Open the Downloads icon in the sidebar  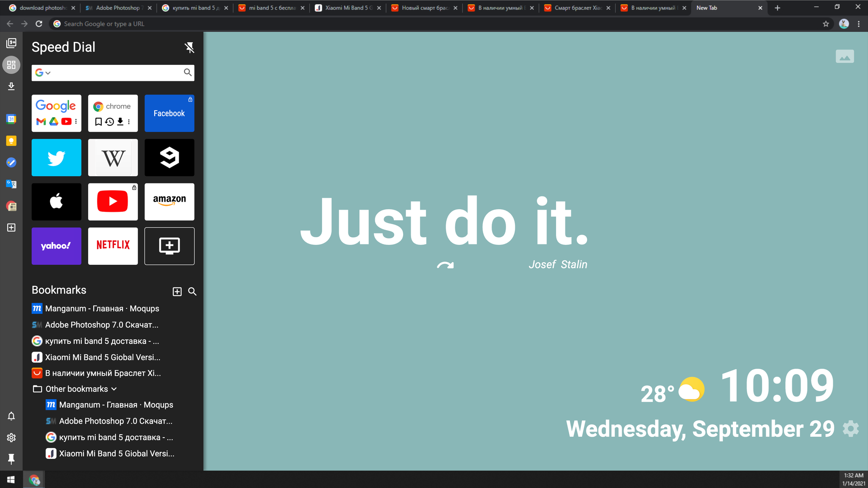point(11,86)
